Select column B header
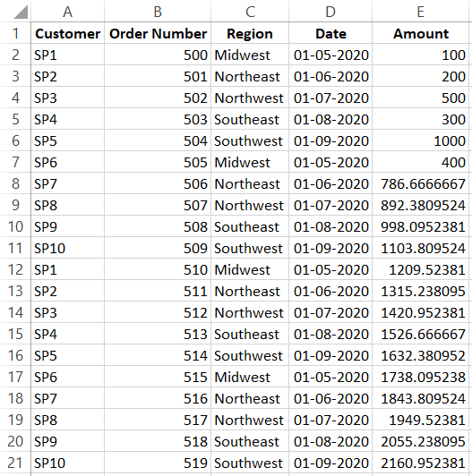The image size is (472, 476). 158,12
